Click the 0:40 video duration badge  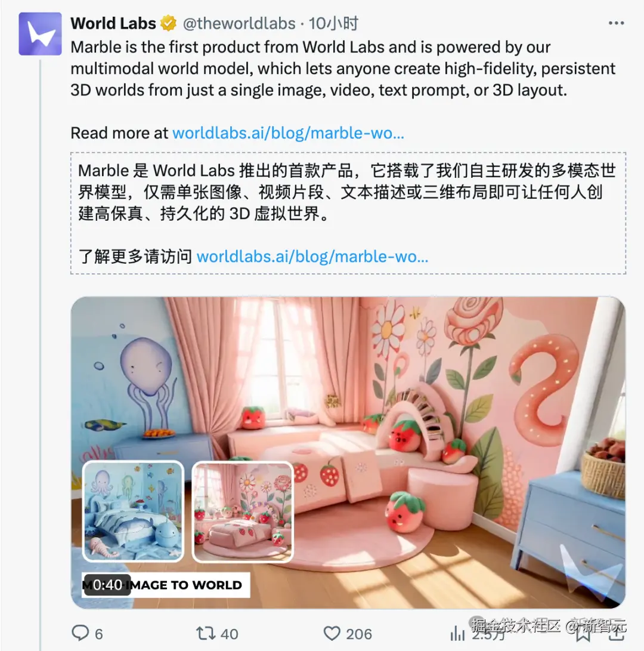click(x=107, y=585)
